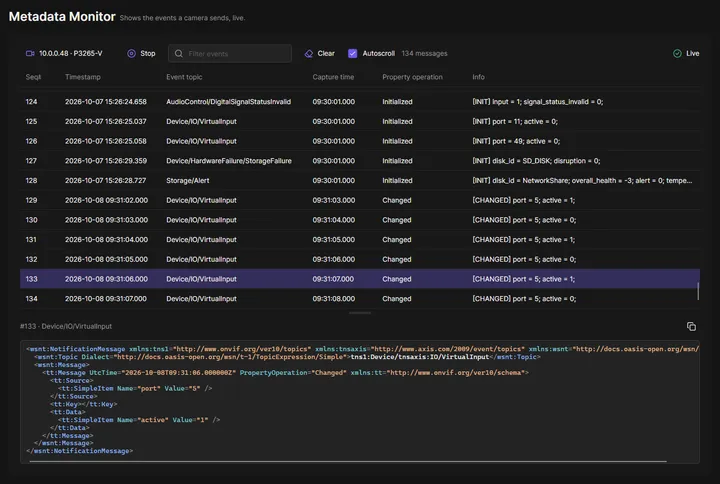The height and width of the screenshot is (484, 720).
Task: Click info '[INIT] disk_id = NetworkShare' cell
Action: pyautogui.click(x=582, y=181)
